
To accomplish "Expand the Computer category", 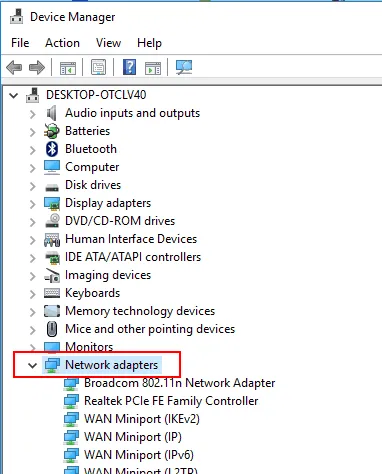I will 33,168.
